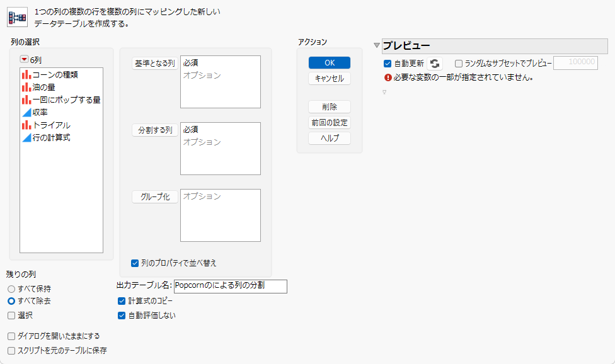615x364 pixels.
Task: Confirm with the OK button
Action: [330, 63]
